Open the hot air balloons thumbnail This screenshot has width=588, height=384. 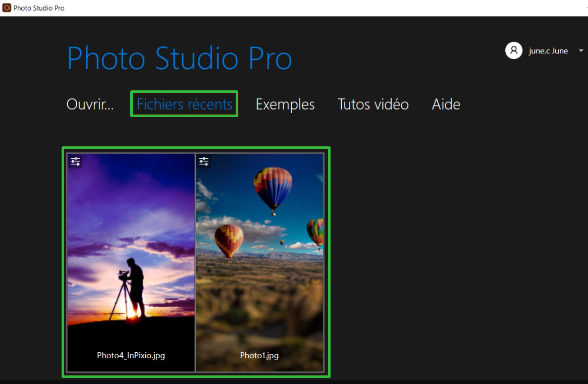(x=259, y=262)
